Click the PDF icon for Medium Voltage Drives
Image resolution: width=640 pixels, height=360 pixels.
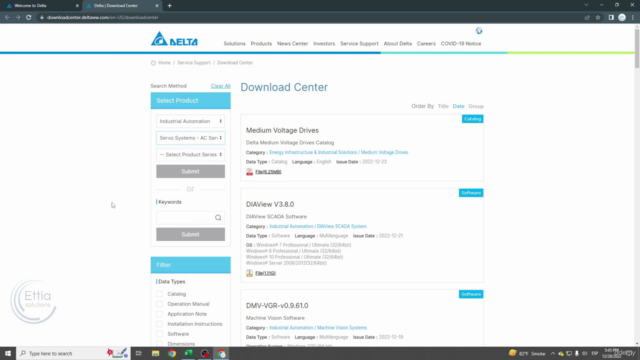tap(249, 172)
